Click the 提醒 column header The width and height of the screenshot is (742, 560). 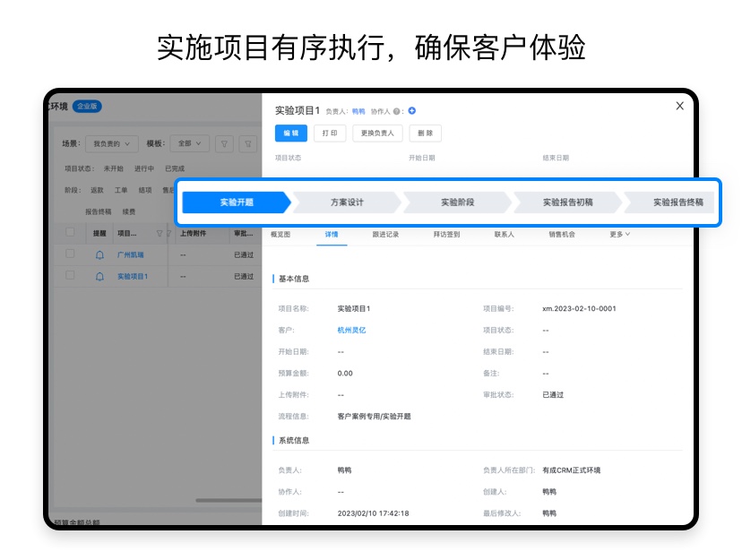pos(99,233)
